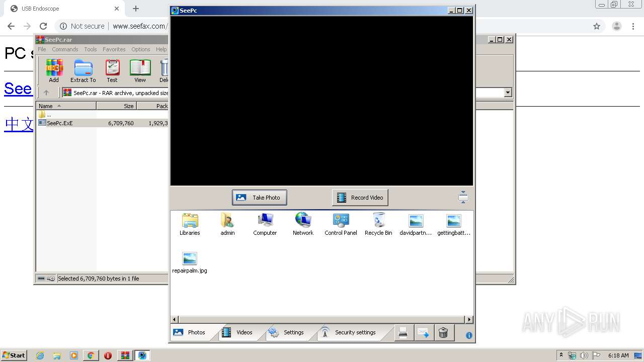Select the USB Endoscope browser tab

(x=63, y=9)
